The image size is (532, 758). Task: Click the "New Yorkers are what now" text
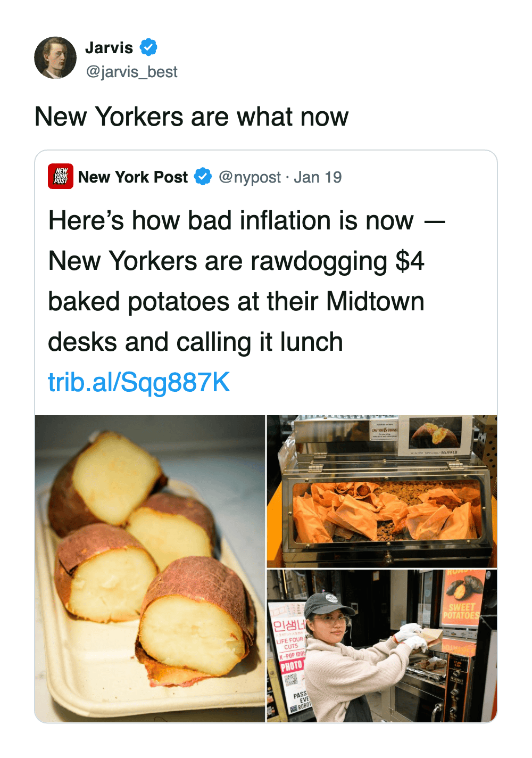click(192, 117)
